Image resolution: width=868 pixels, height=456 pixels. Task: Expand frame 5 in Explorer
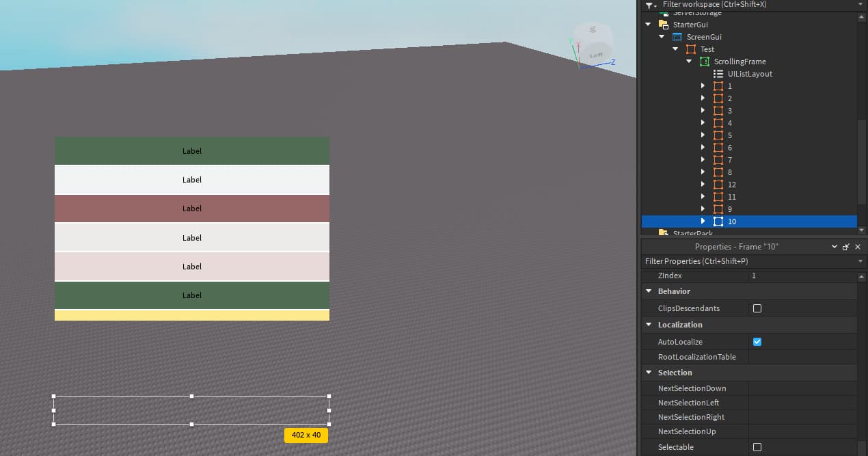coord(703,135)
